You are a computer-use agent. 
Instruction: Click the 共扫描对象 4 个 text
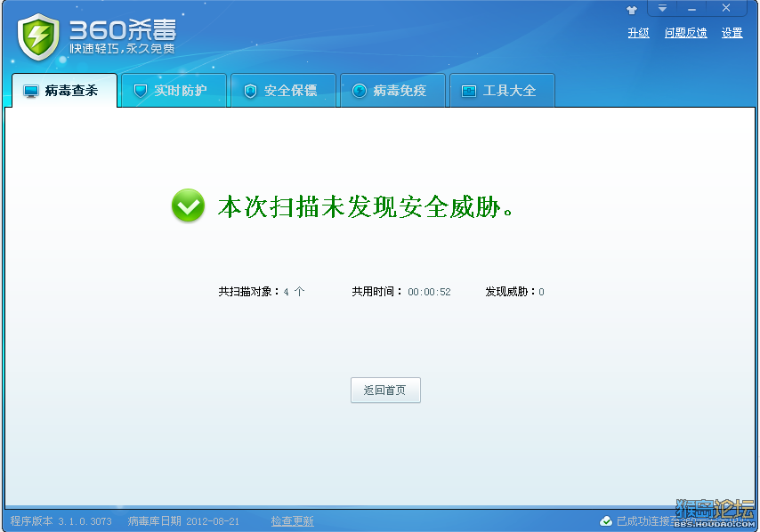pyautogui.click(x=262, y=292)
